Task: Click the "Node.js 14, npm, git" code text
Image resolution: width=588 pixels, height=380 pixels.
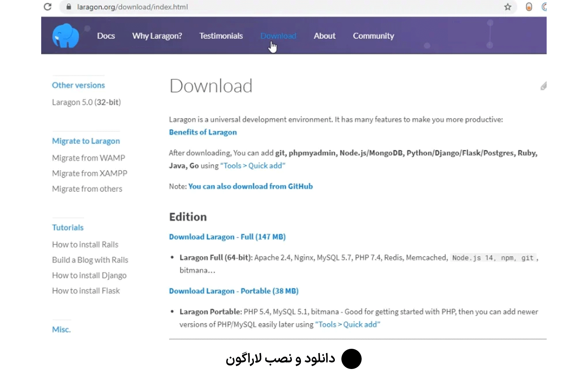Action: pos(493,258)
